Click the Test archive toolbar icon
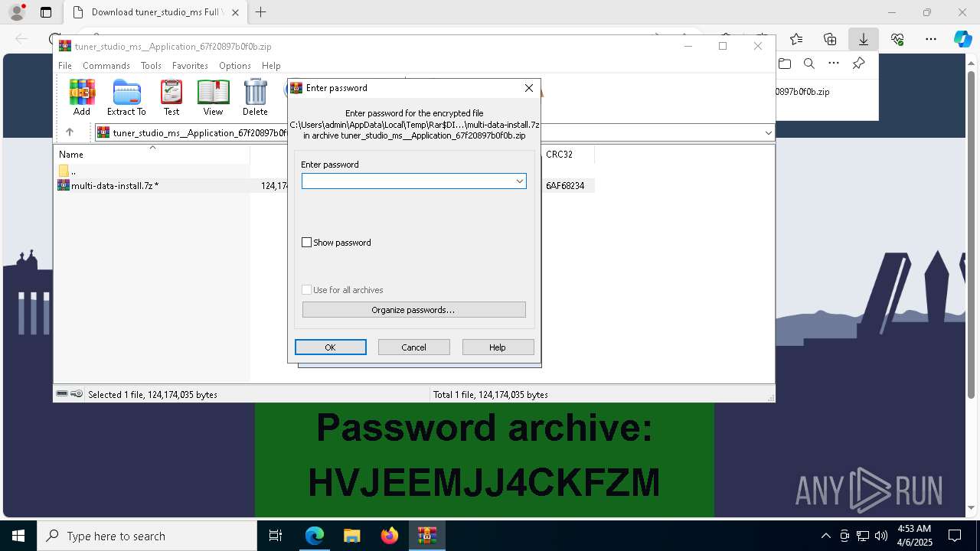Screen dimensions: 980x551 (171, 97)
